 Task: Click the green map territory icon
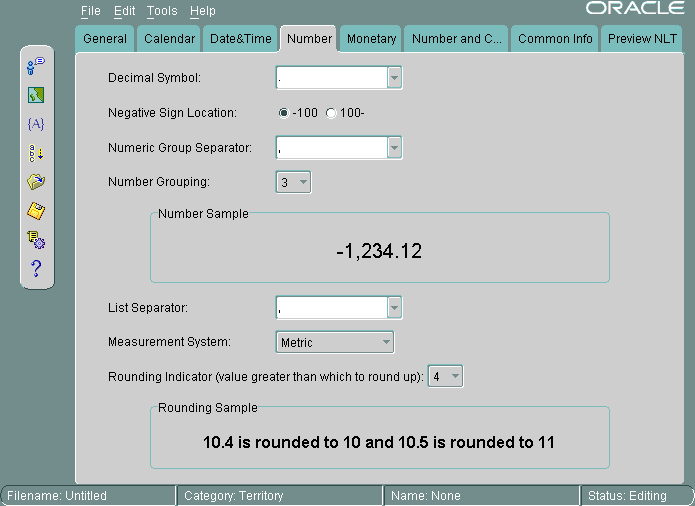[x=36, y=95]
